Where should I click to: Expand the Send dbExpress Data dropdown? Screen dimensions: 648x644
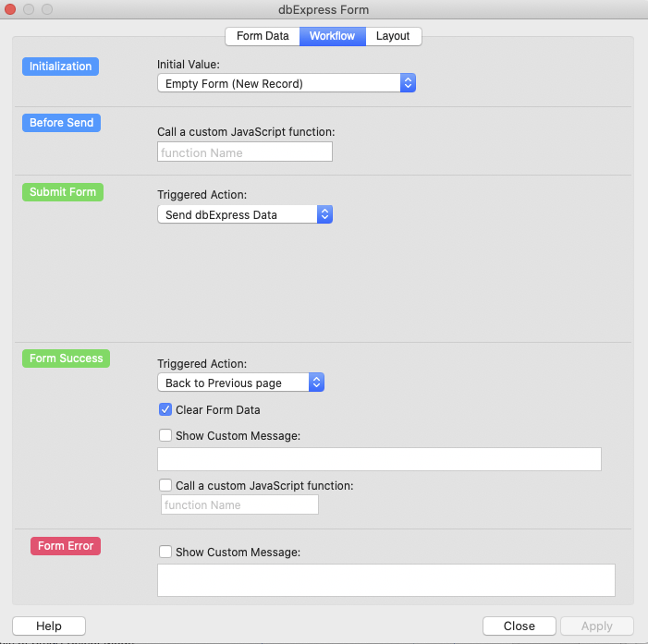pyautogui.click(x=244, y=214)
